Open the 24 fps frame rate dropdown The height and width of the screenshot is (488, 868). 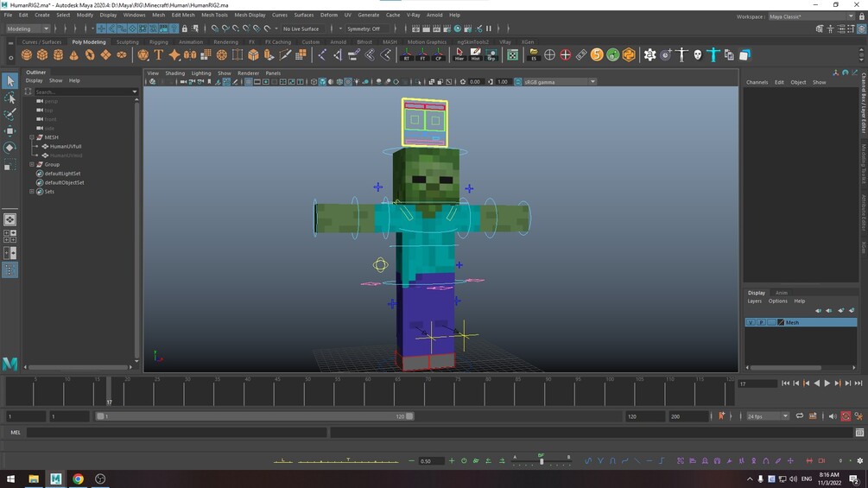(767, 416)
